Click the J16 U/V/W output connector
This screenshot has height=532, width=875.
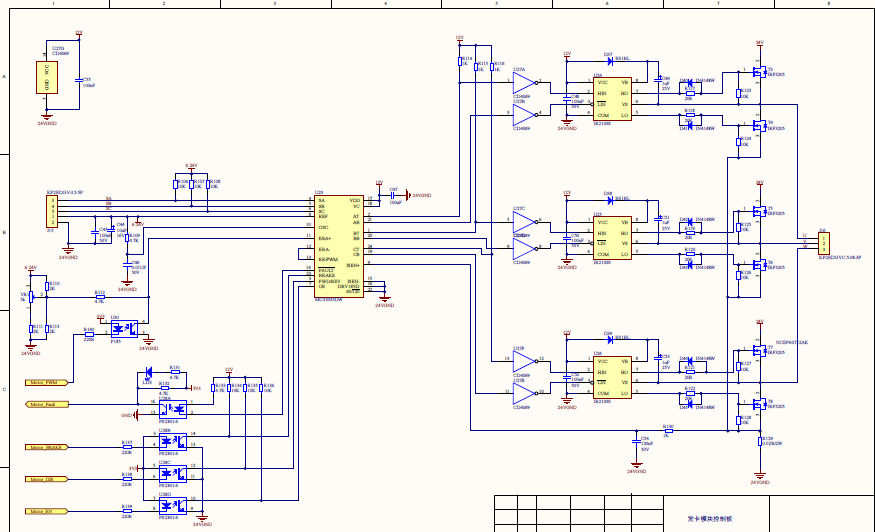[824, 243]
